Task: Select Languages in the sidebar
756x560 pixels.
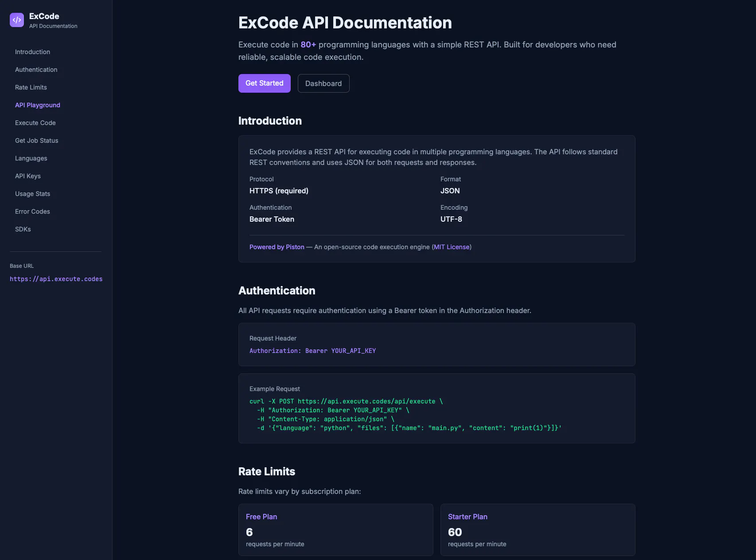Action: click(x=31, y=158)
